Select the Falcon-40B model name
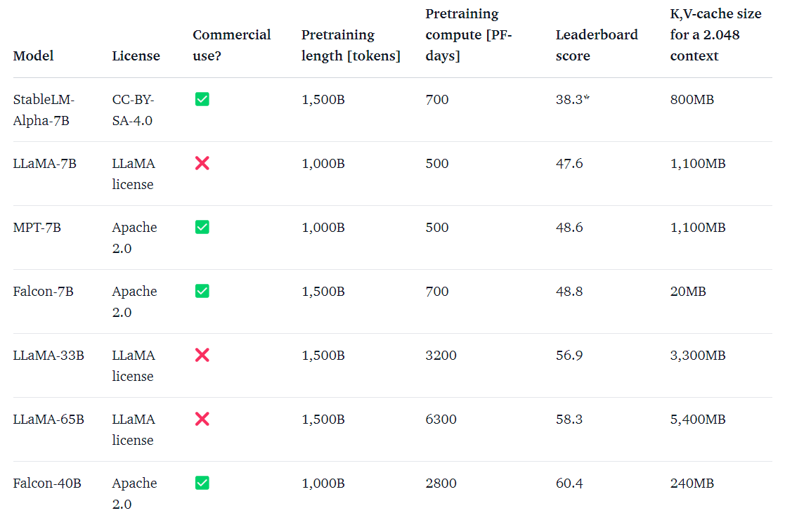The width and height of the screenshot is (785, 532). 47,484
